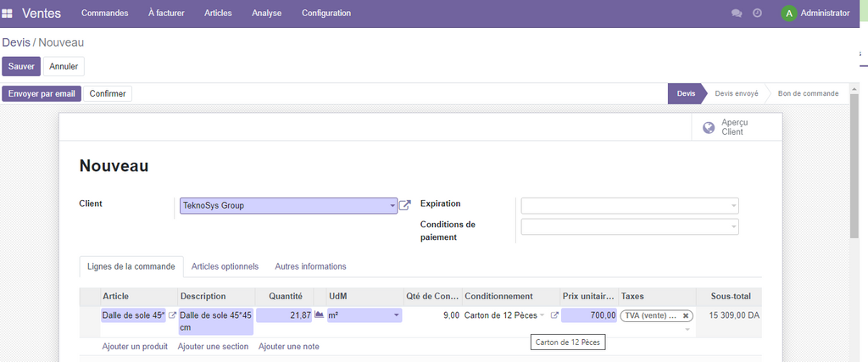Open the UdM m² dropdown
The width and height of the screenshot is (868, 362).
(x=396, y=315)
